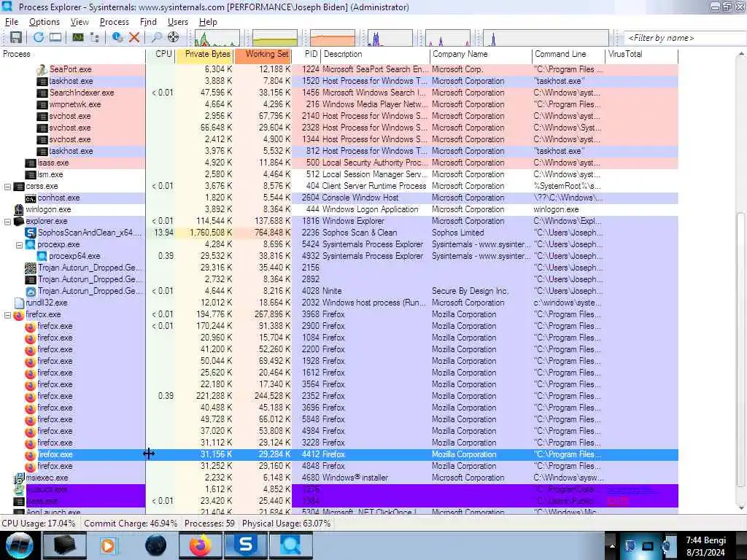Select the lsass.exe row

(339, 163)
